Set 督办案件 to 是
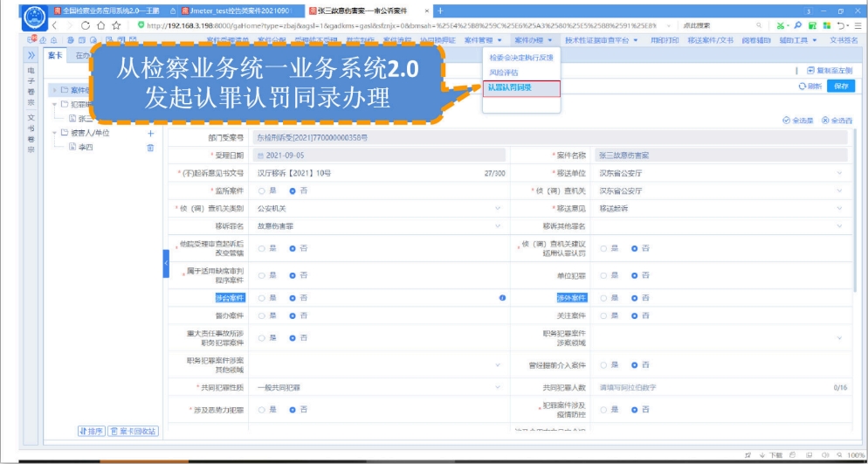 click(x=262, y=315)
